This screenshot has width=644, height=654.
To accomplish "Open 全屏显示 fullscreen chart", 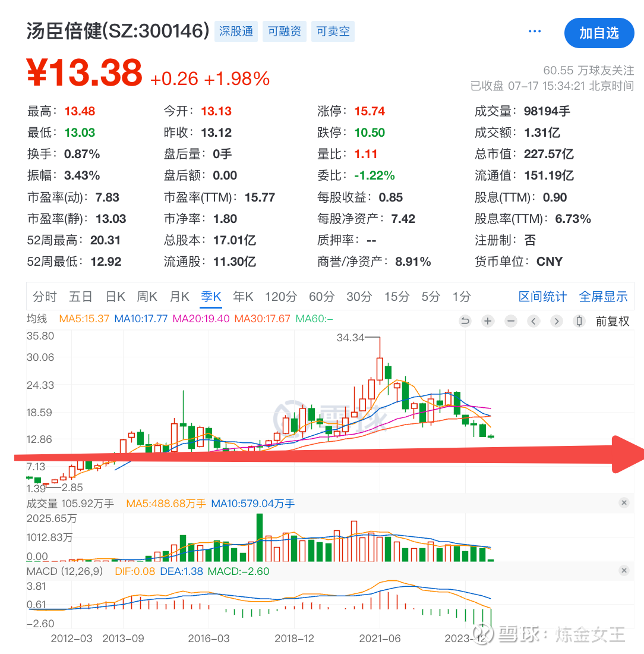I will click(x=603, y=297).
